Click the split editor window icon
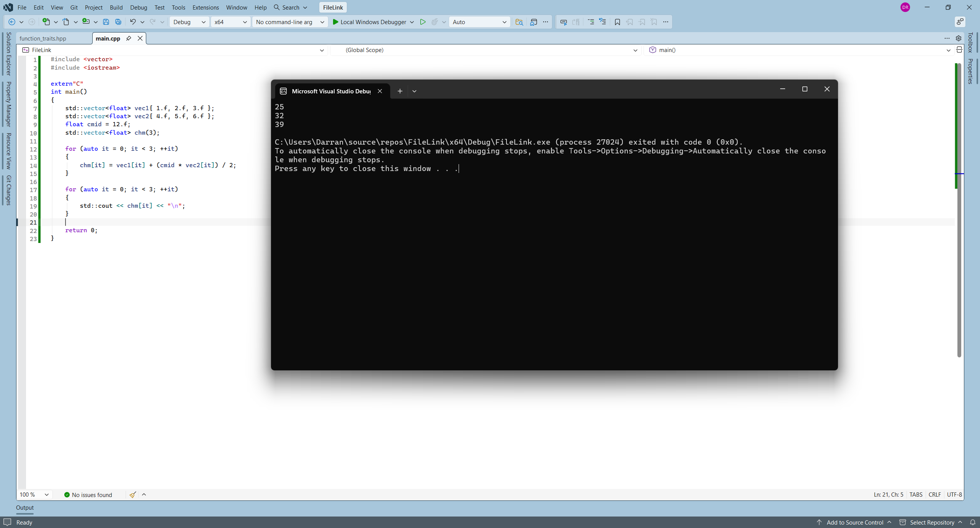Screen dimensions: 980x528 959,50
